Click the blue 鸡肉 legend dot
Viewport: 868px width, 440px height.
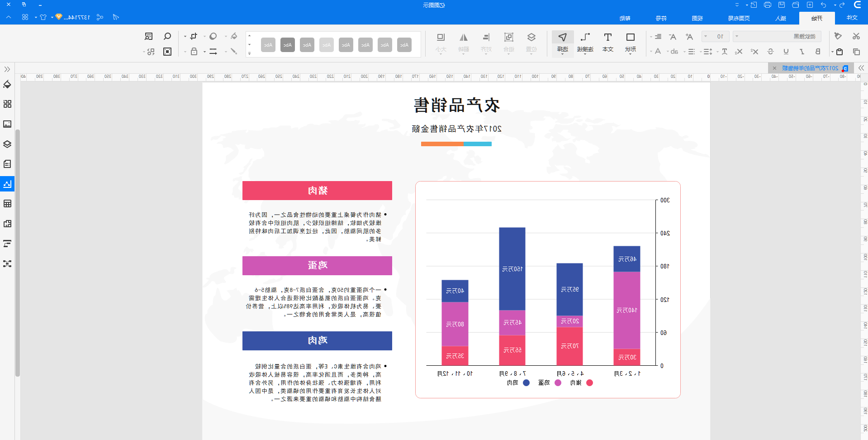[526, 383]
